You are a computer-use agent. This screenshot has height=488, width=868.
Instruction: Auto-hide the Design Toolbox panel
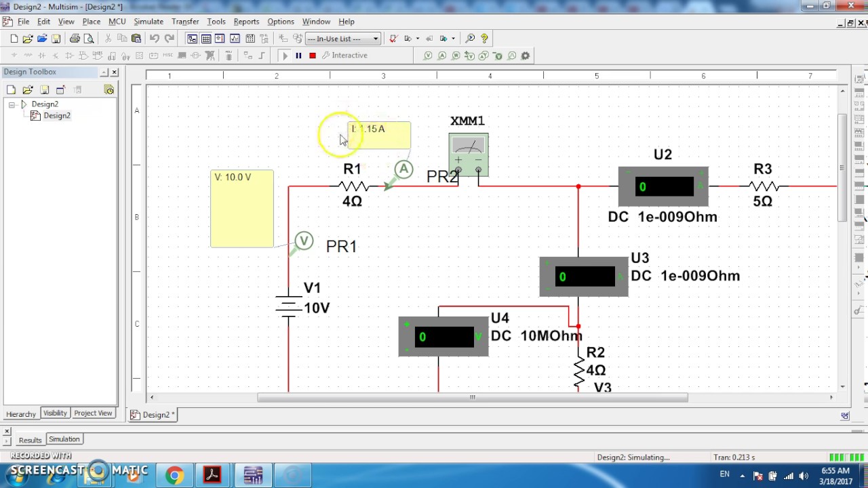coord(104,72)
